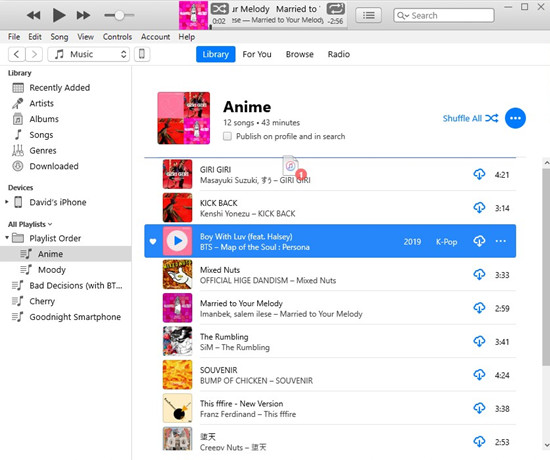Click the now playing album artwork
This screenshot has width=550, height=460.
[x=194, y=15]
